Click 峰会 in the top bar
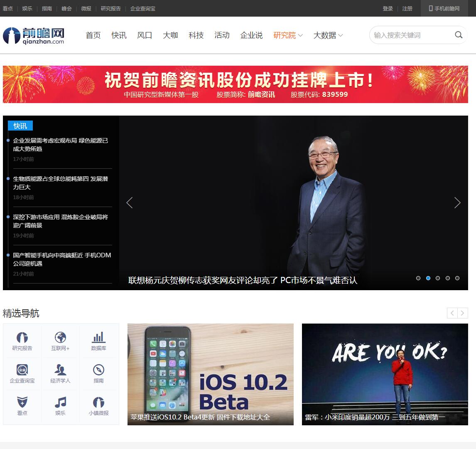The height and width of the screenshot is (449, 476). coord(66,8)
